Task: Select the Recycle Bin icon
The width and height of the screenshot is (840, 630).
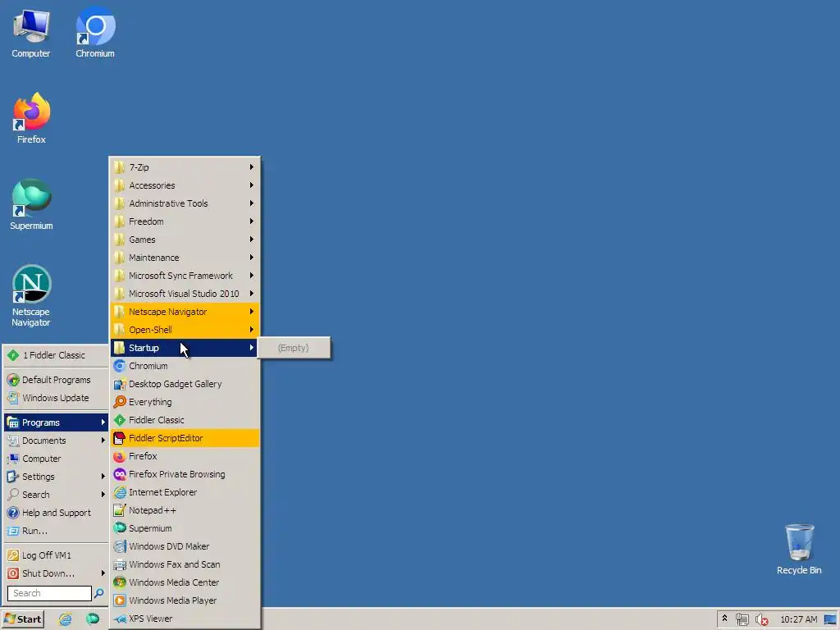Action: tap(799, 550)
